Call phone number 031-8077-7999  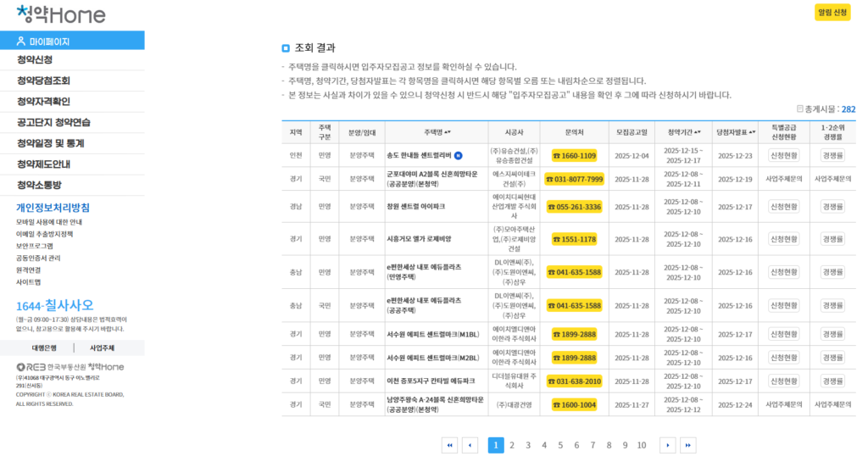(x=574, y=180)
